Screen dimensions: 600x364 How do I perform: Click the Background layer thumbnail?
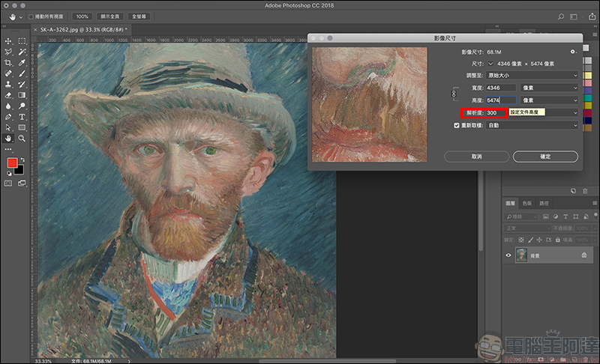pos(521,255)
